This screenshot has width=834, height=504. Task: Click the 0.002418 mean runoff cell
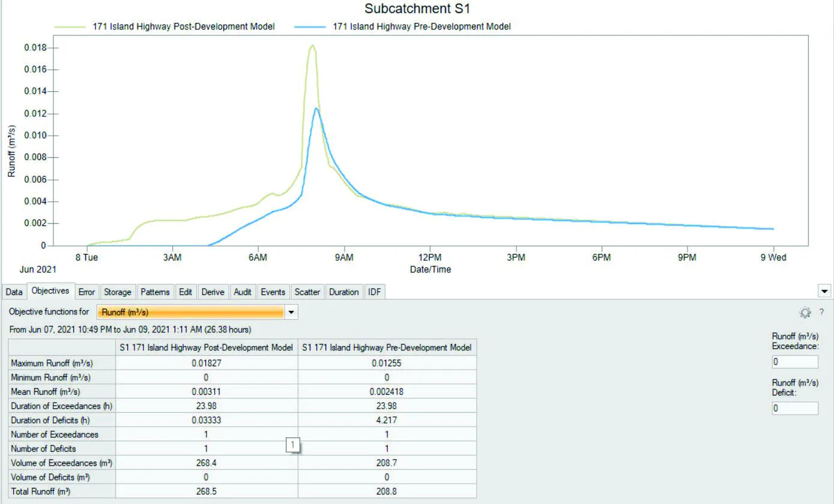[387, 392]
